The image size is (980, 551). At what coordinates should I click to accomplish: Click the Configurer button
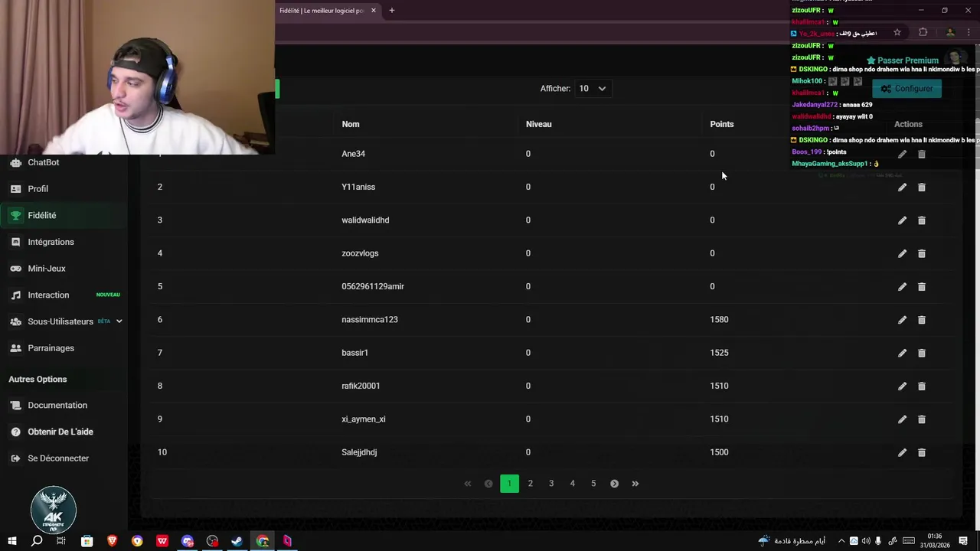tap(906, 89)
